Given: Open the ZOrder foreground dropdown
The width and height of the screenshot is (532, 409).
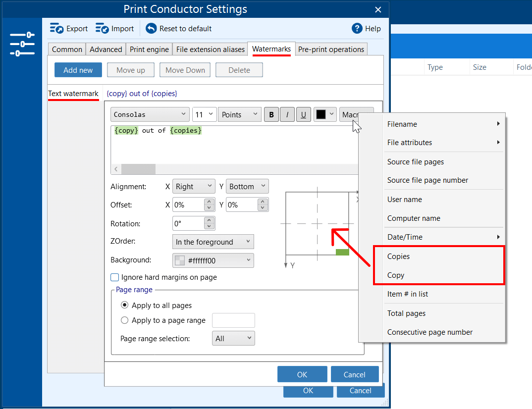Looking at the screenshot, I should point(213,242).
